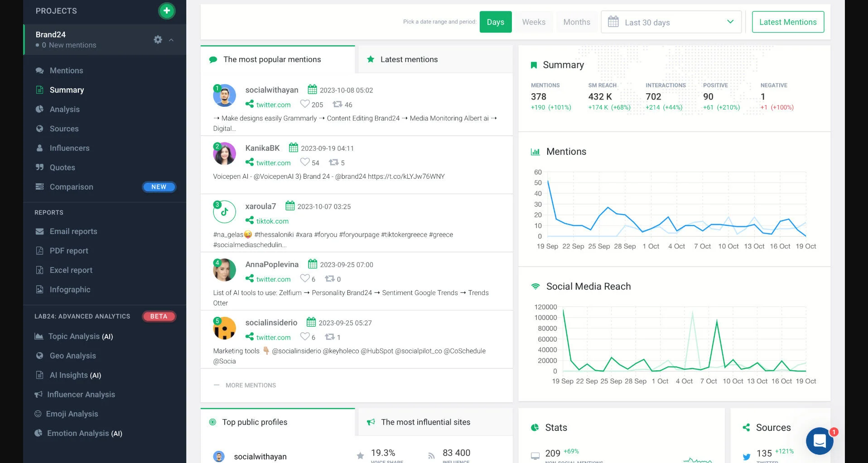The width and height of the screenshot is (868, 463).
Task: Click the Sources share icon
Action: [746, 428]
